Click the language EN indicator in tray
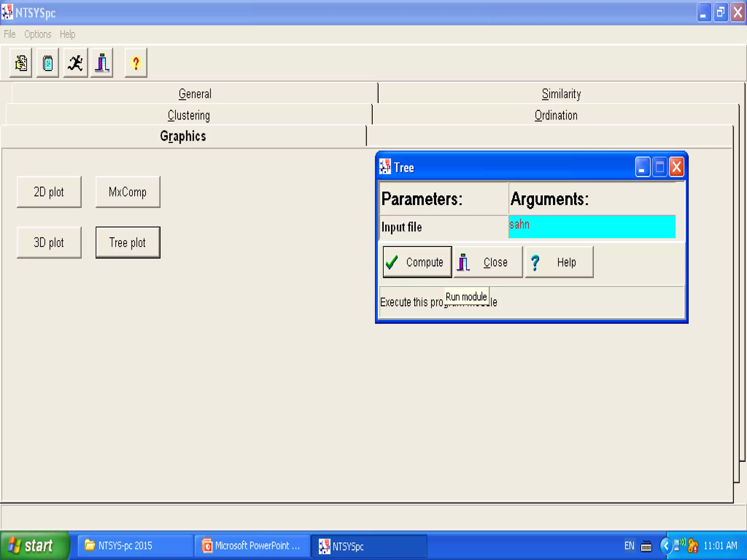Image resolution: width=747 pixels, height=560 pixels. coord(629,546)
